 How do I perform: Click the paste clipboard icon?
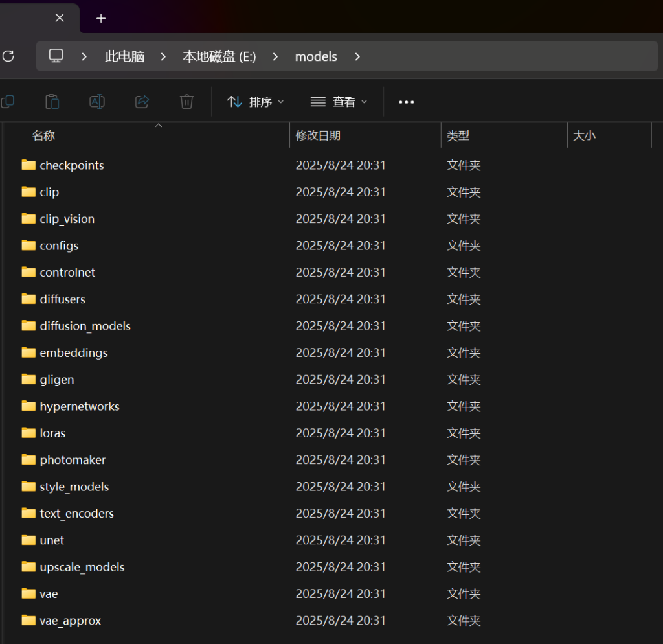tap(52, 102)
